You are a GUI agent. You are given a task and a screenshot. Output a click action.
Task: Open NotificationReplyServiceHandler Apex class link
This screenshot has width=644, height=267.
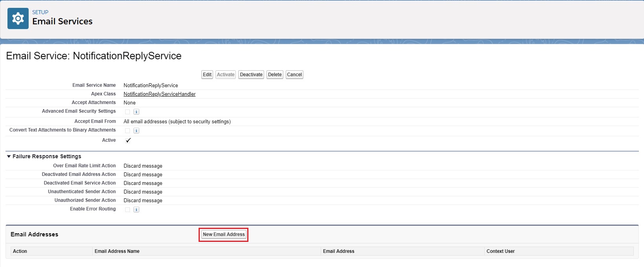159,94
